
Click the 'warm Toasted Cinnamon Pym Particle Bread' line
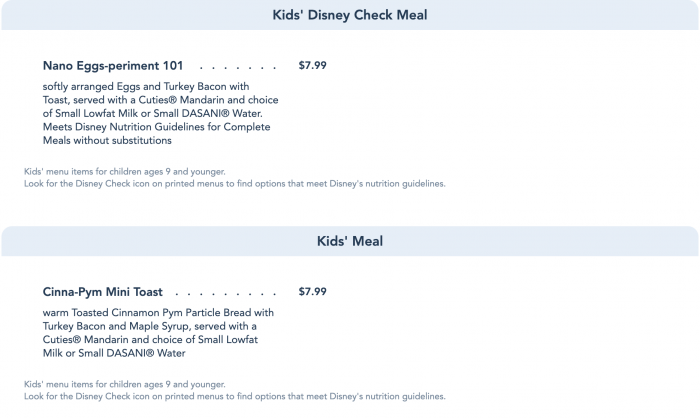[158, 313]
